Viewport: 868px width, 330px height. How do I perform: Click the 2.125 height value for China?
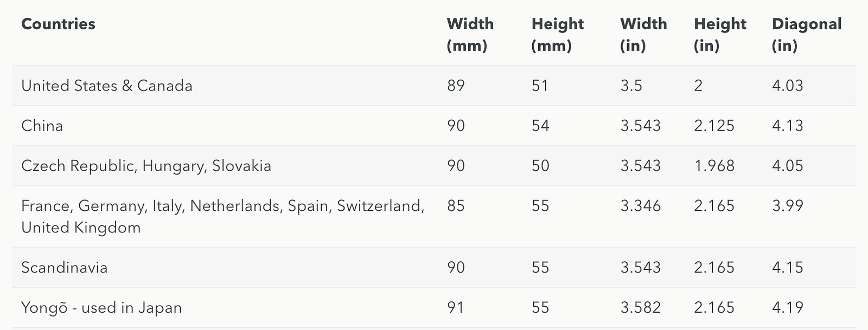(x=714, y=126)
